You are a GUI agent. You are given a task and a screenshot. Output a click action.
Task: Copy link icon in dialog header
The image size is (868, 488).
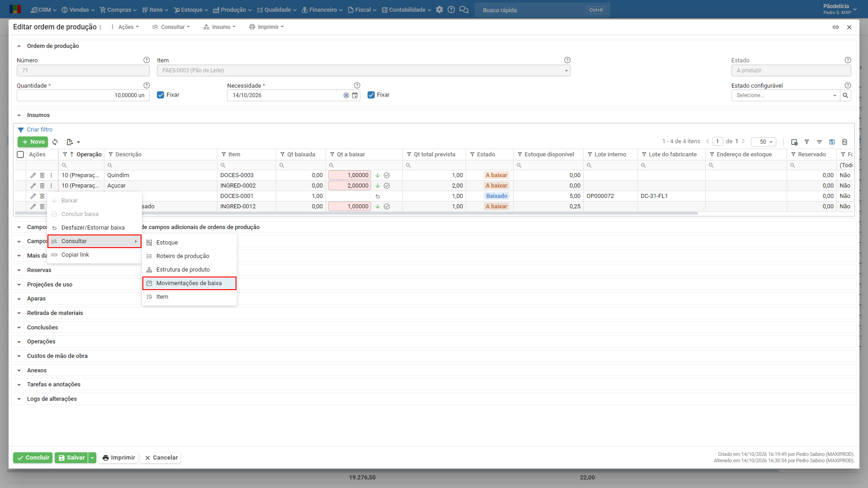pos(835,27)
